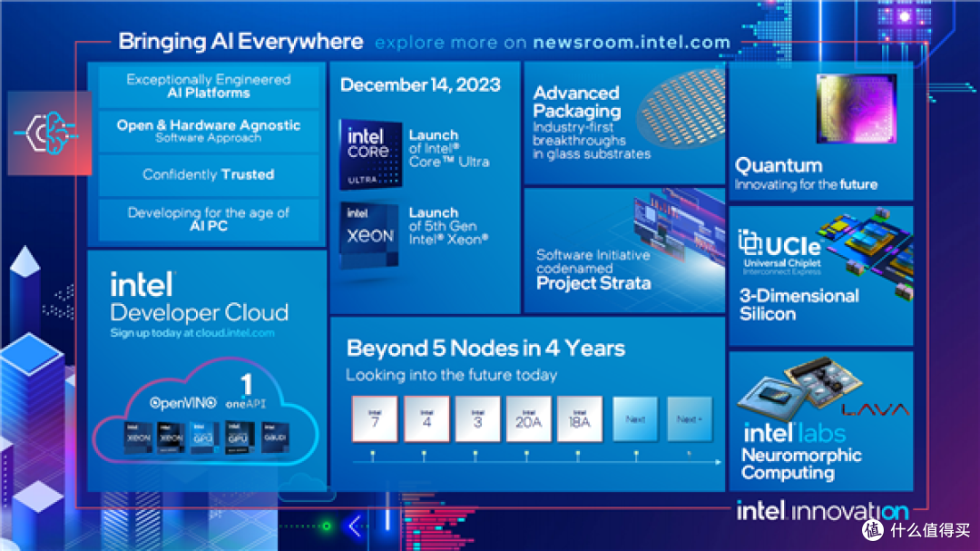Select the Intel Xeon badge under December 14
Screen dimensions: 980x551
point(370,233)
